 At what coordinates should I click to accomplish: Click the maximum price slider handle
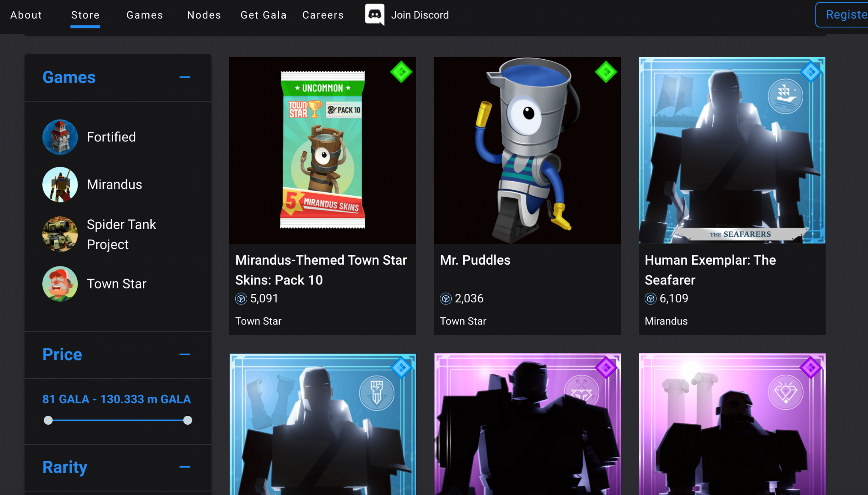[187, 420]
